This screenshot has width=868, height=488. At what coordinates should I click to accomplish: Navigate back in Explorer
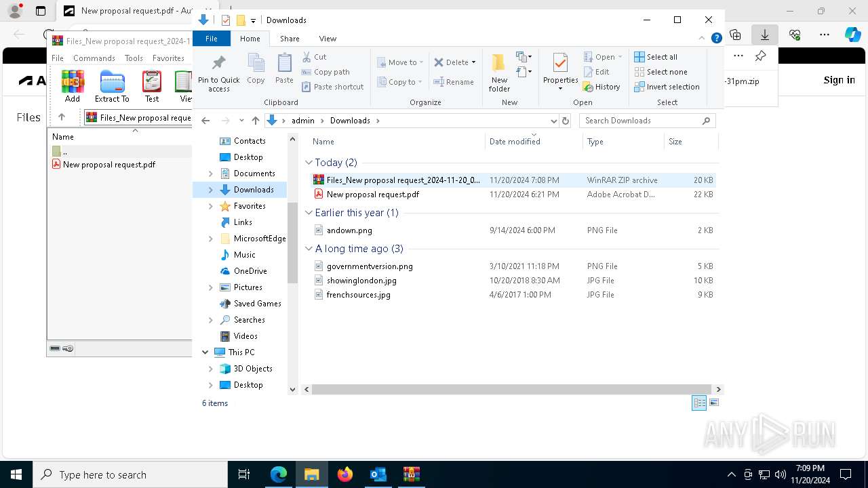206,121
